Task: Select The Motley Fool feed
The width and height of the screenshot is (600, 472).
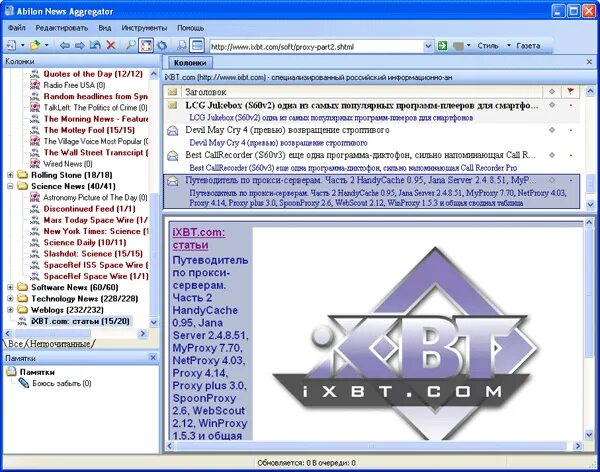Action: point(89,130)
